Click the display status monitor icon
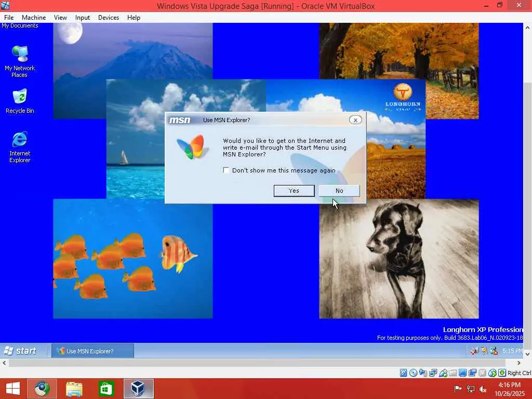The image size is (532, 399). [462, 373]
